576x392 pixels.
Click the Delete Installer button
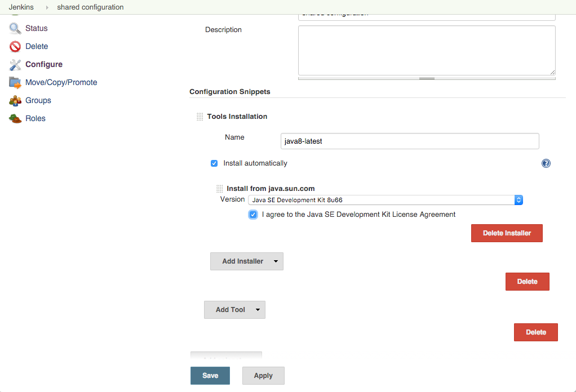coord(507,233)
